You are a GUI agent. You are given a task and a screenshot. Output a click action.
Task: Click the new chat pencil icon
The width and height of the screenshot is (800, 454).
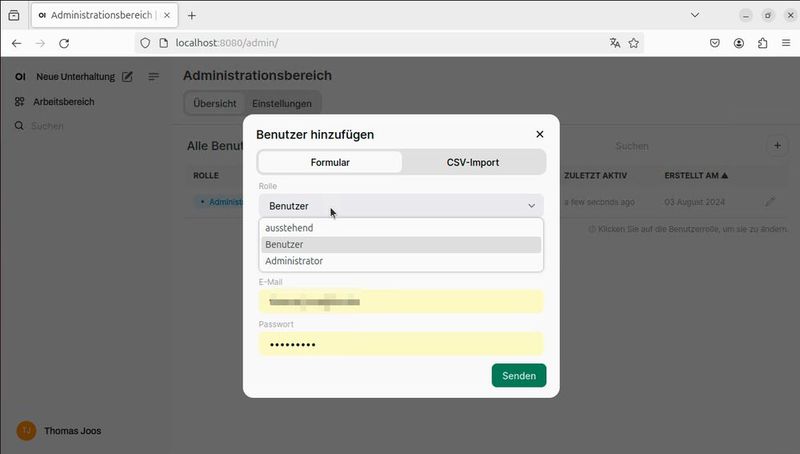coord(127,77)
